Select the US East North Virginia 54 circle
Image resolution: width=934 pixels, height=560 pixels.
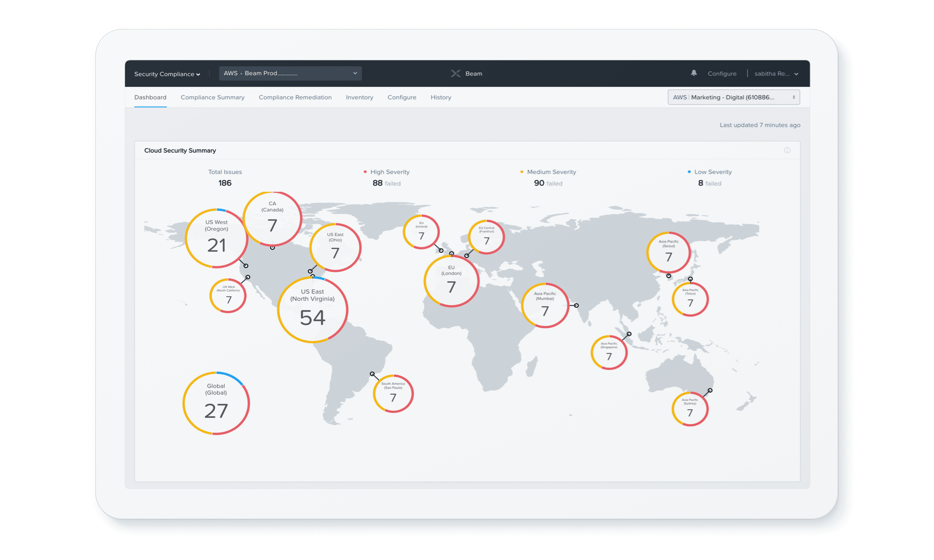tap(312, 310)
